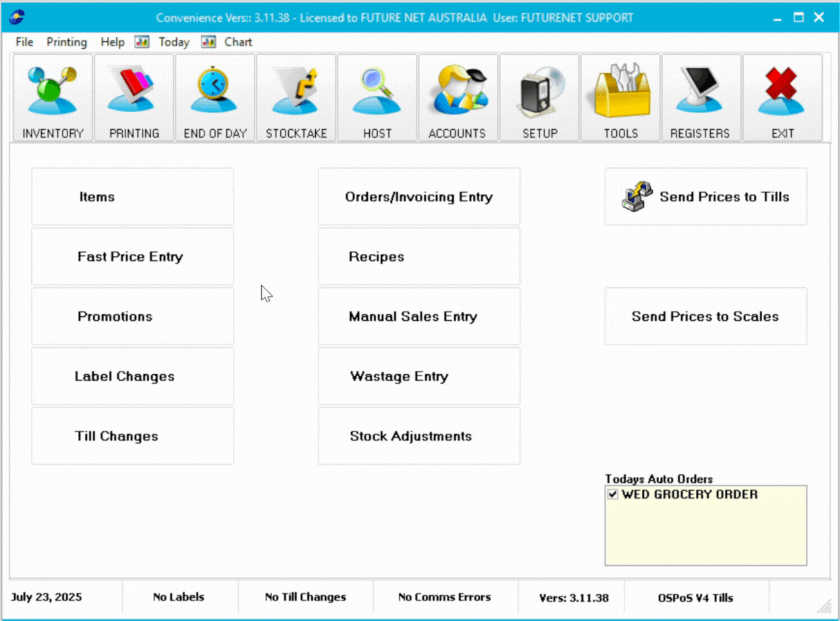Open Manual Sales Entry
The image size is (840, 621).
coord(419,316)
